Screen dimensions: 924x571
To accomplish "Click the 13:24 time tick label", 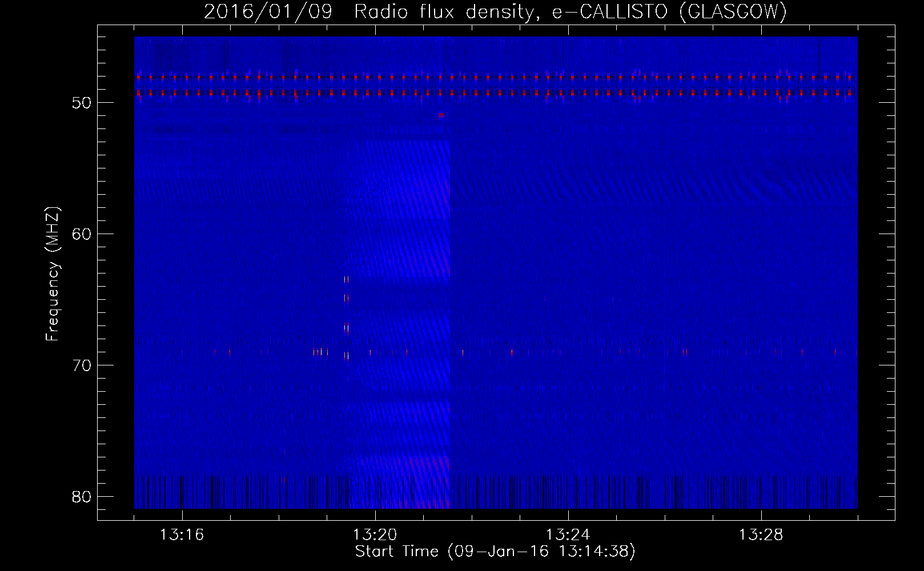I will [568, 535].
